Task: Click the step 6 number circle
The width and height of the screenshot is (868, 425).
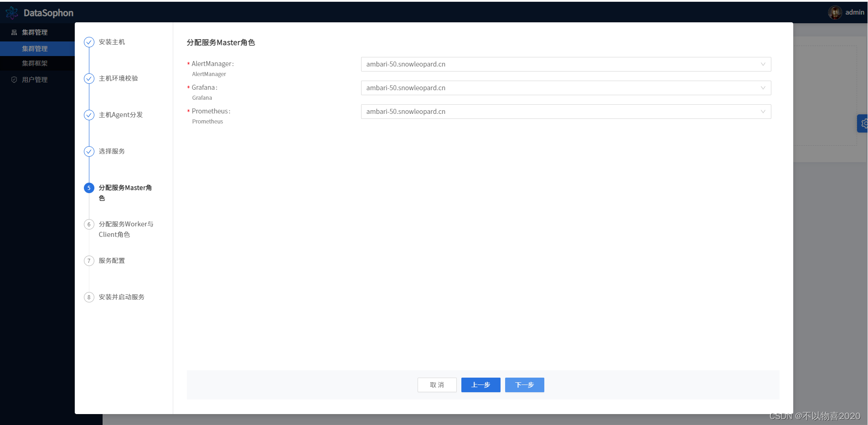Action: click(89, 224)
